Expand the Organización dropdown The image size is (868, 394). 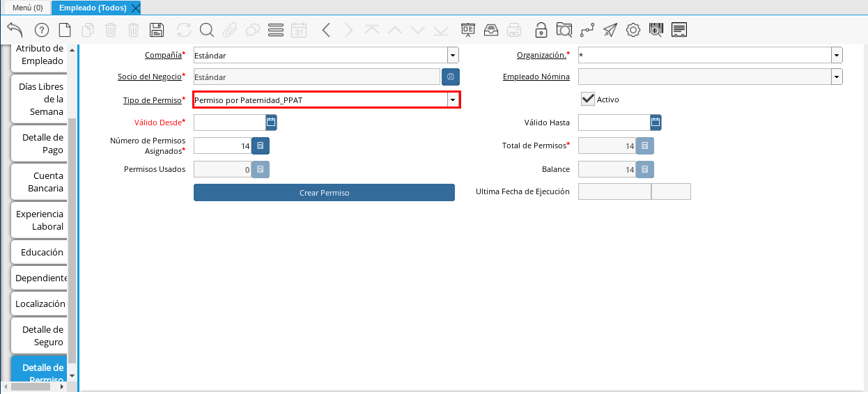(837, 55)
